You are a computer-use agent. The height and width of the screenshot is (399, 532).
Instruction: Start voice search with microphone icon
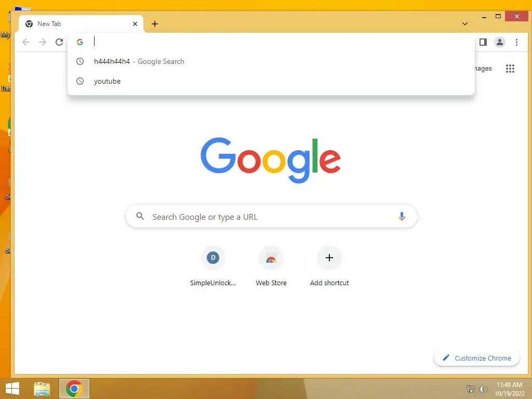tap(402, 217)
